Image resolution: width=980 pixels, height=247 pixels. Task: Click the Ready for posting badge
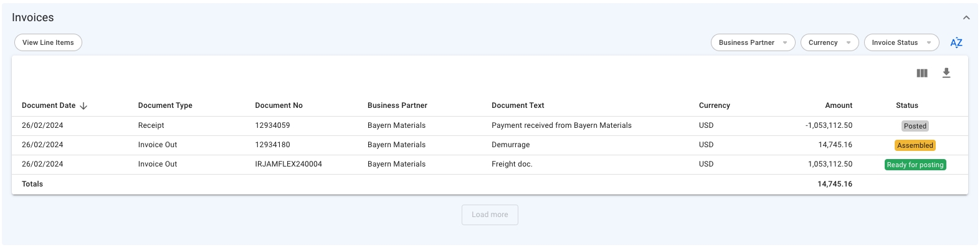click(x=915, y=165)
